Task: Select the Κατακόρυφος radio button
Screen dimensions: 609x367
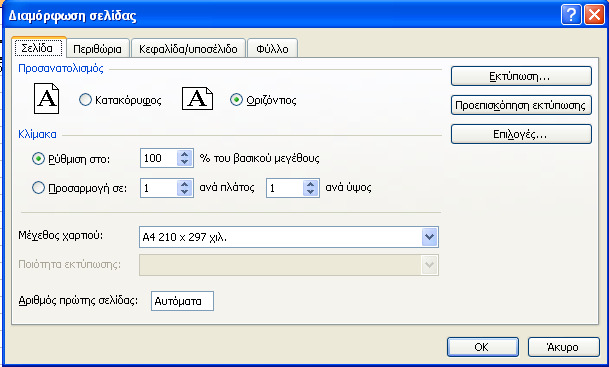Action: pos(85,100)
